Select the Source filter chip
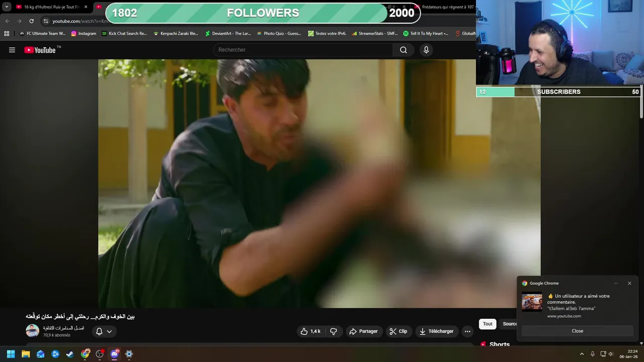644x362 pixels. tap(509, 324)
